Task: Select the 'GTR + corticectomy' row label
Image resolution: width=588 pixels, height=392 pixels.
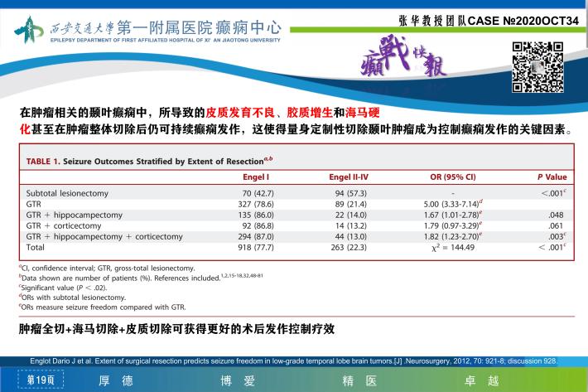Action: pyautogui.click(x=64, y=225)
